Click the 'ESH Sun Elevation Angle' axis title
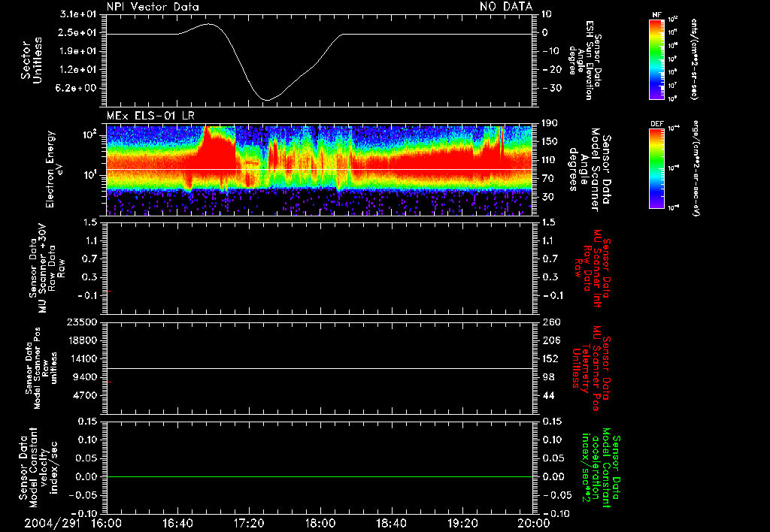 click(585, 60)
